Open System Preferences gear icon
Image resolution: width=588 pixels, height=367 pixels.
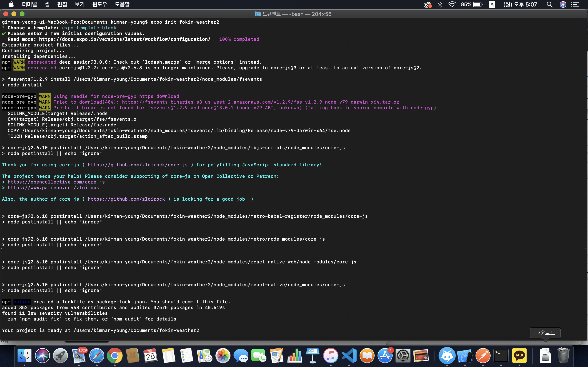403,356
